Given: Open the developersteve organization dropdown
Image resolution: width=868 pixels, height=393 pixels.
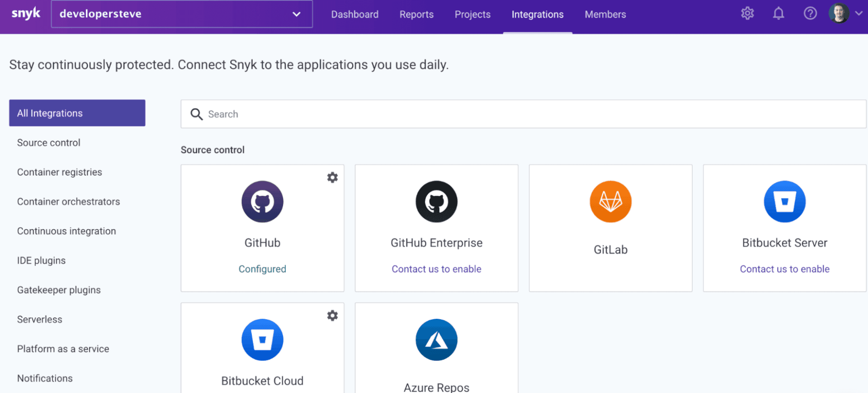Looking at the screenshot, I should coord(182,14).
